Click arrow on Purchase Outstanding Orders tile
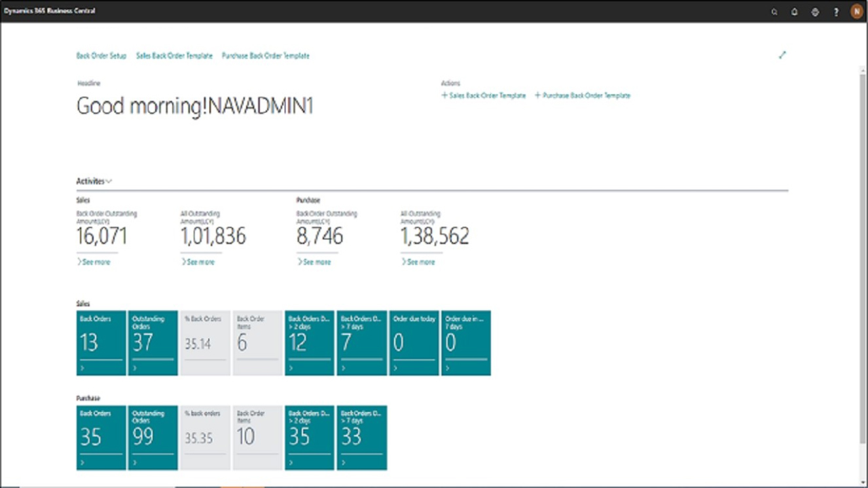 click(x=135, y=462)
